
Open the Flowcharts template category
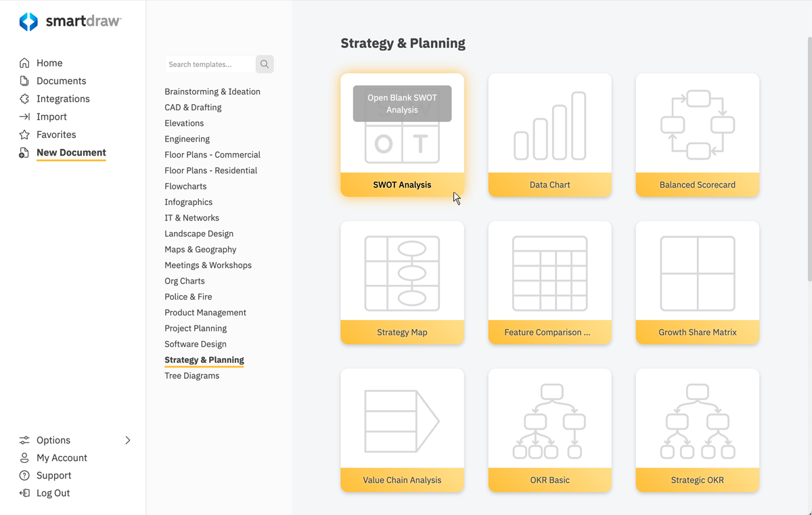185,186
